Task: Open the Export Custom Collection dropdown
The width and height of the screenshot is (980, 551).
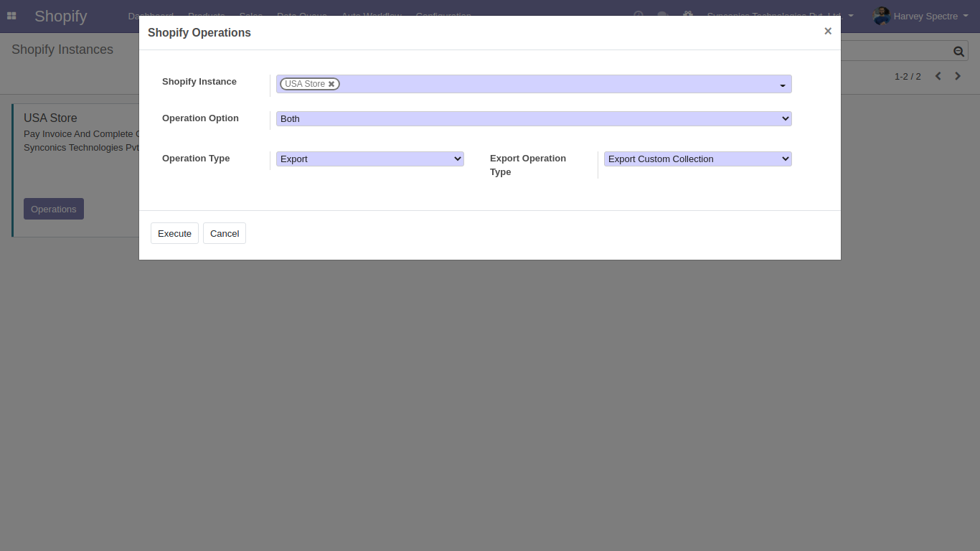Action: pos(697,159)
